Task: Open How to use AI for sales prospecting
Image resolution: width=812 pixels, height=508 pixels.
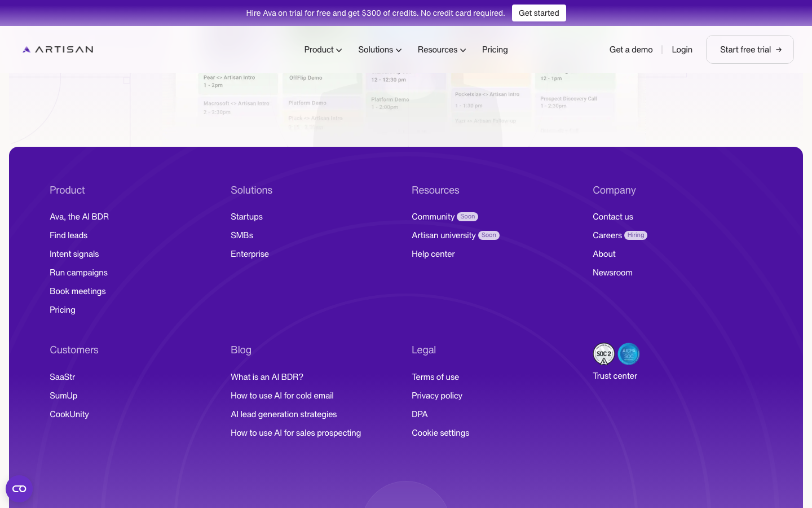Action: tap(295, 433)
